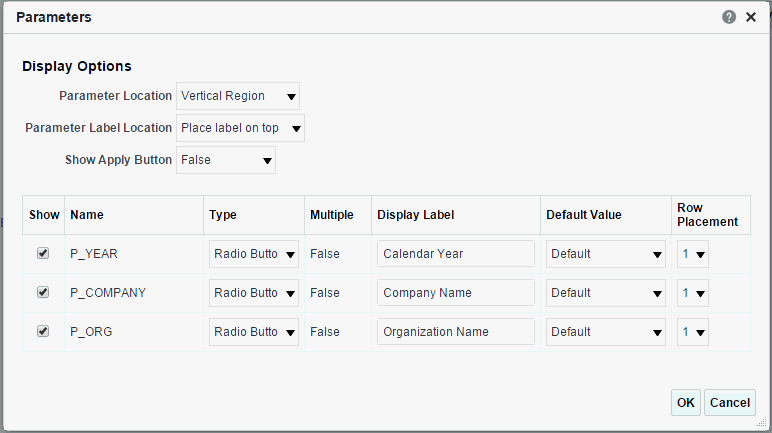
Task: Edit the Organization Name display label field
Action: [456, 332]
